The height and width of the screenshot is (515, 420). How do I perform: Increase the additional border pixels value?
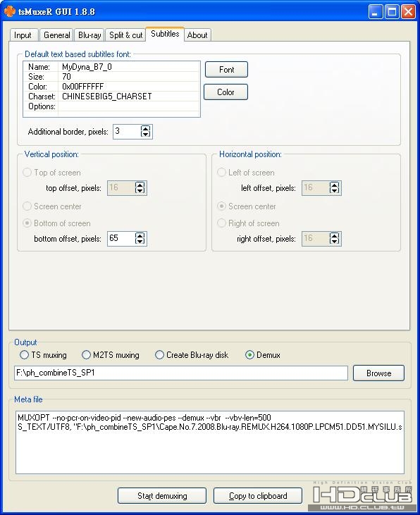[x=146, y=128]
